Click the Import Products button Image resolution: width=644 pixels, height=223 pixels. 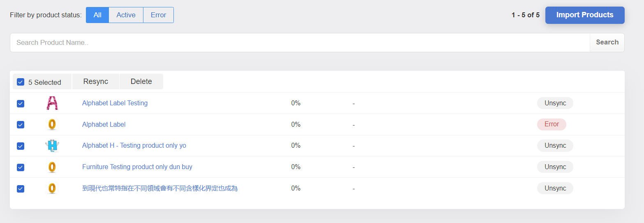(585, 15)
